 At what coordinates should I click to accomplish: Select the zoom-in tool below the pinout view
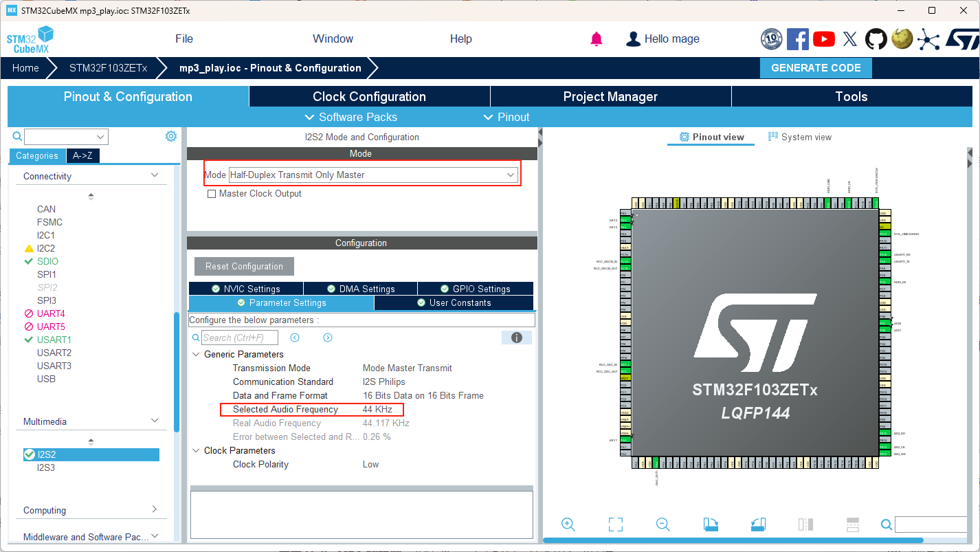(568, 525)
